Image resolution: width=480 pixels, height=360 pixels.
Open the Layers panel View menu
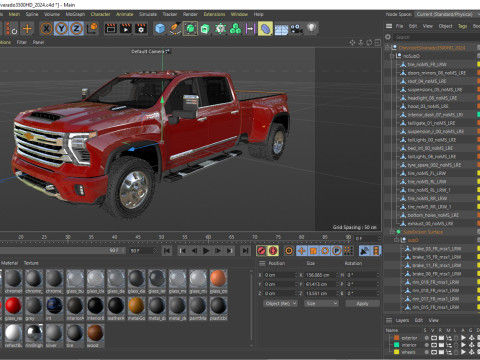pyautogui.click(x=433, y=320)
